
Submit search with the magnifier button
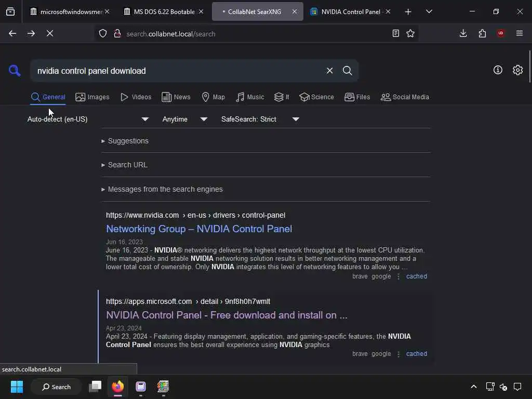[x=347, y=71]
